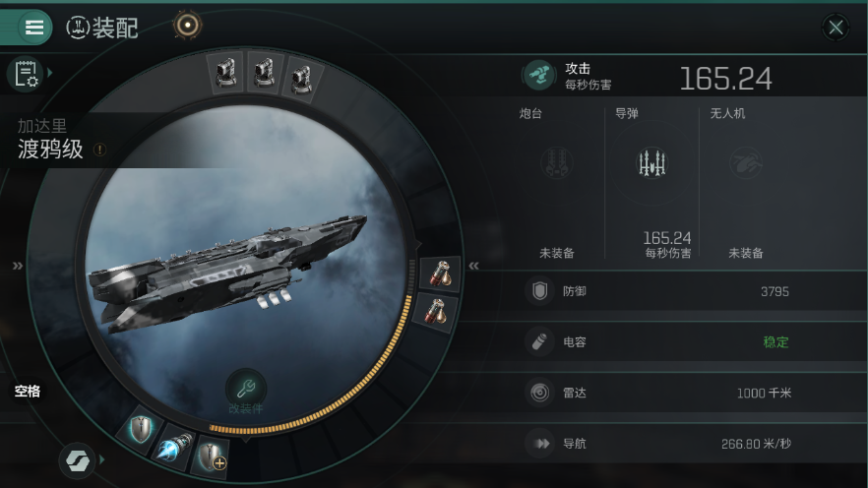This screenshot has width=868, height=488.
Task: Click the first missile launcher high slot
Action: 225,72
